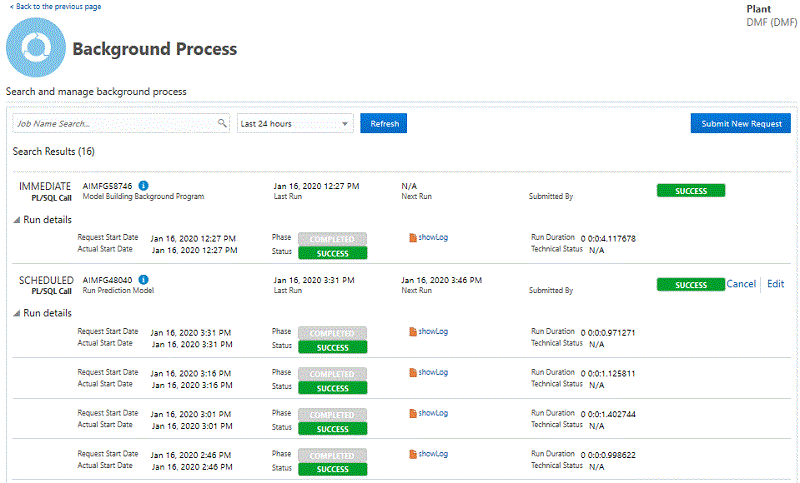This screenshot has width=800, height=483.
Task: Click COMPLETED phase badge for 3:31 PM run
Action: 332,333
